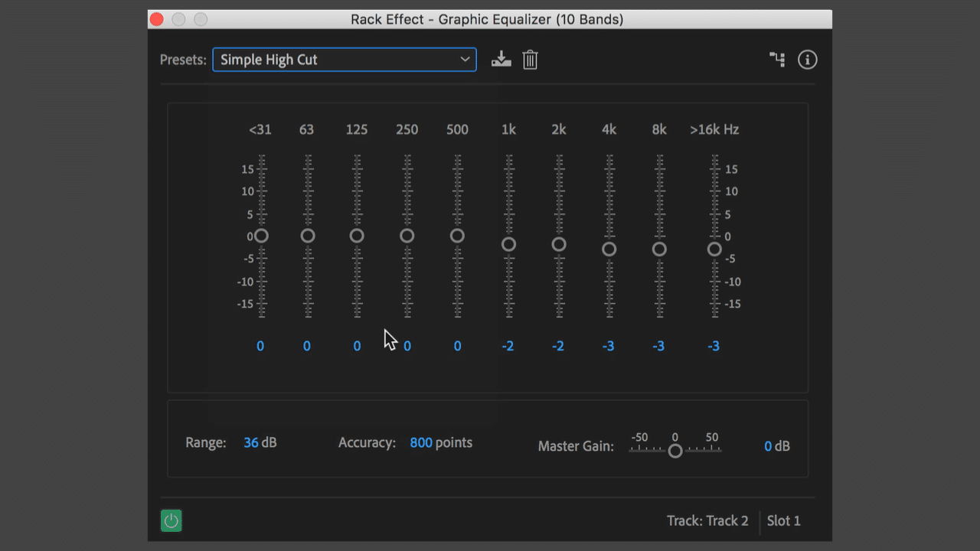Click the 2k band slider knob
The height and width of the screenshot is (551, 980).
tap(559, 245)
